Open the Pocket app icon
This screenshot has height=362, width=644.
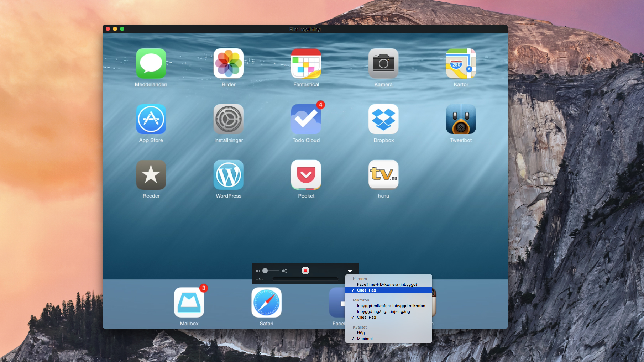pyautogui.click(x=306, y=175)
